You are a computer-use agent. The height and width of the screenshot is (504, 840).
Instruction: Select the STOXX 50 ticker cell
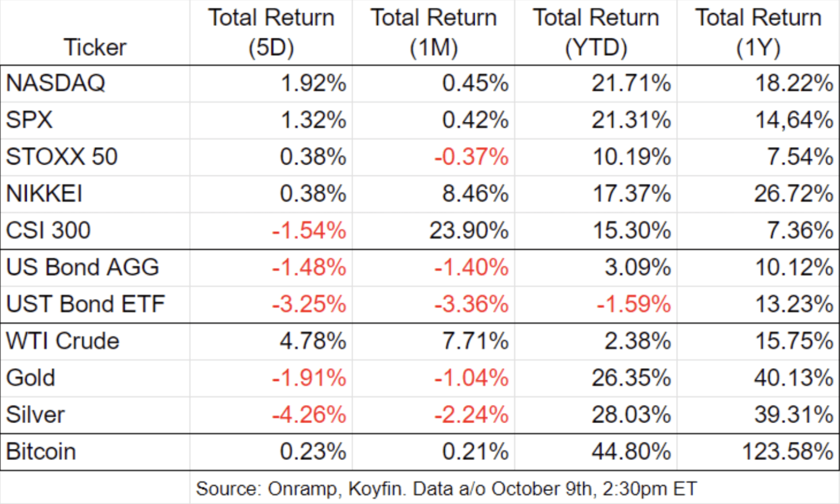[x=62, y=157]
